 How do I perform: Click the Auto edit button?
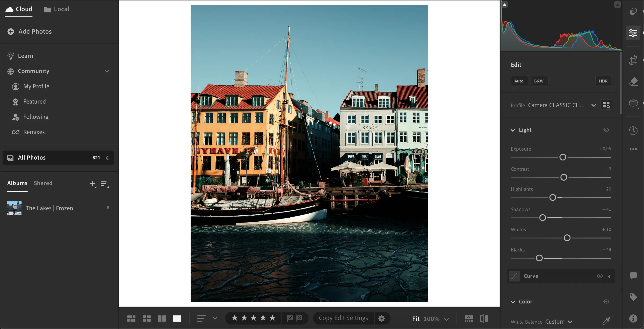[x=519, y=81]
